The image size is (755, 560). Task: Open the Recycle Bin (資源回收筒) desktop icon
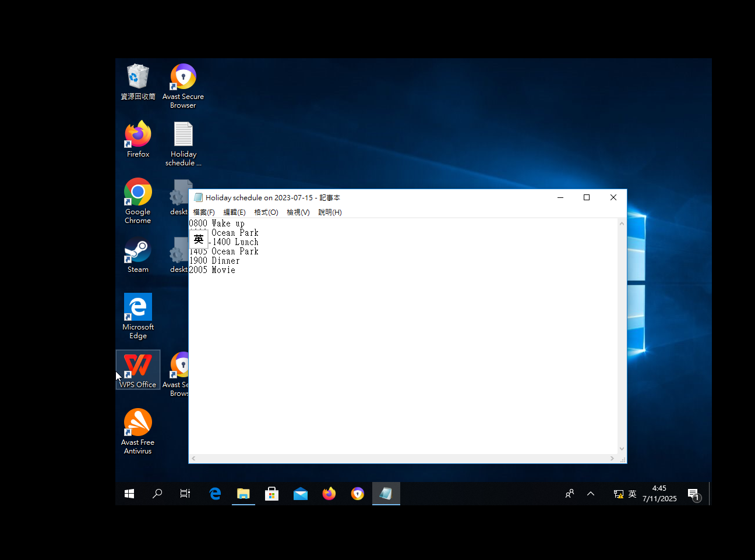(x=138, y=82)
